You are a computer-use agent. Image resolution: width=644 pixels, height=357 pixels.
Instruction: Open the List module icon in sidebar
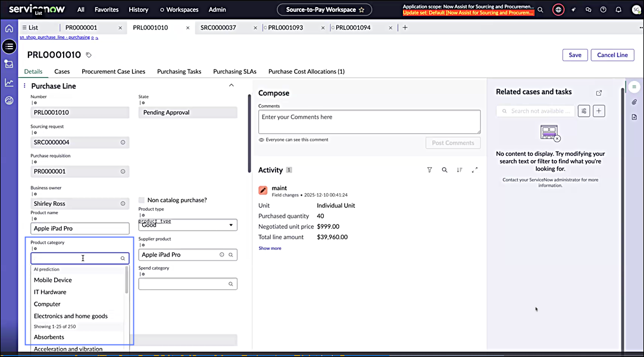point(9,46)
